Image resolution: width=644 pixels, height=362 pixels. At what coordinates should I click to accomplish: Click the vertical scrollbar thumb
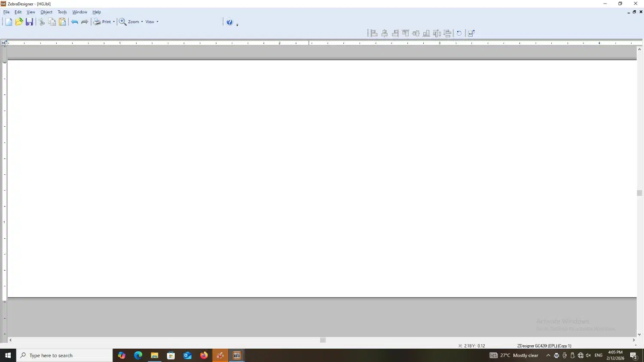click(639, 193)
